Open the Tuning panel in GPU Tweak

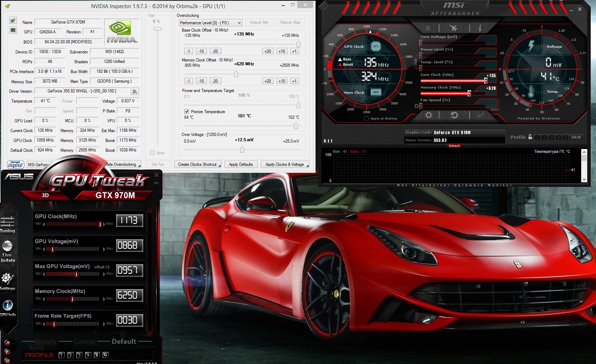click(x=7, y=225)
